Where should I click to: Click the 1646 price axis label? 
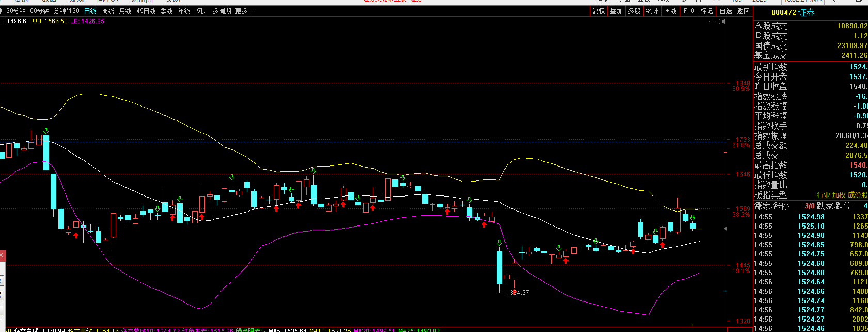pyautogui.click(x=743, y=174)
